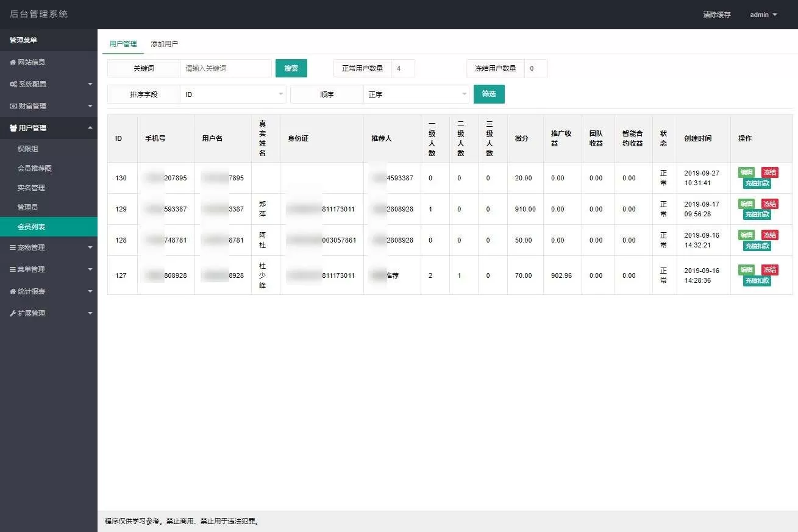The image size is (798, 532).
Task: Click 充值扣款 for user ID 128
Action: (x=757, y=246)
